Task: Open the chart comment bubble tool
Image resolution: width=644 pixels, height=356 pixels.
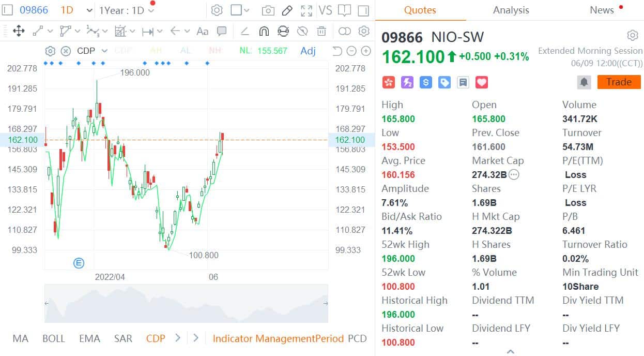Action: point(221,31)
